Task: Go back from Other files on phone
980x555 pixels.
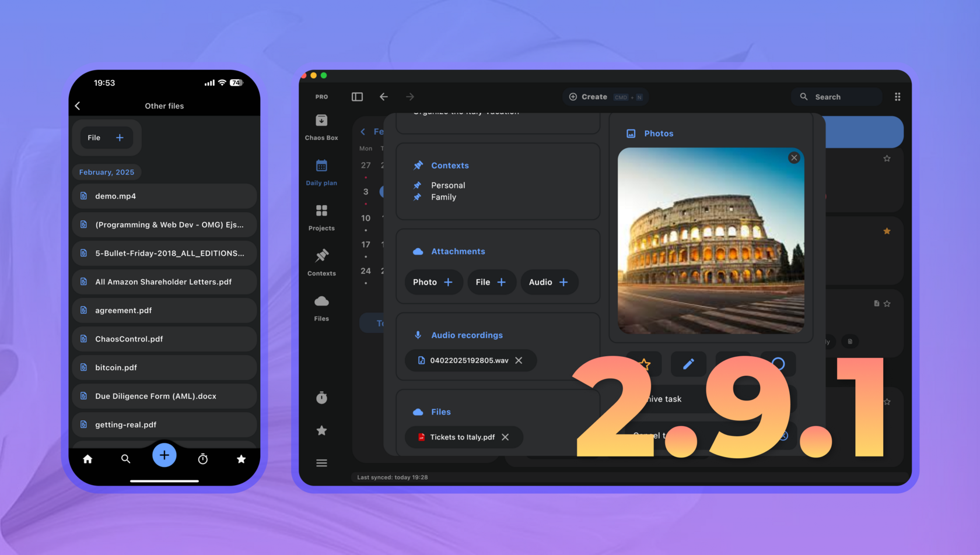Action: (x=78, y=106)
